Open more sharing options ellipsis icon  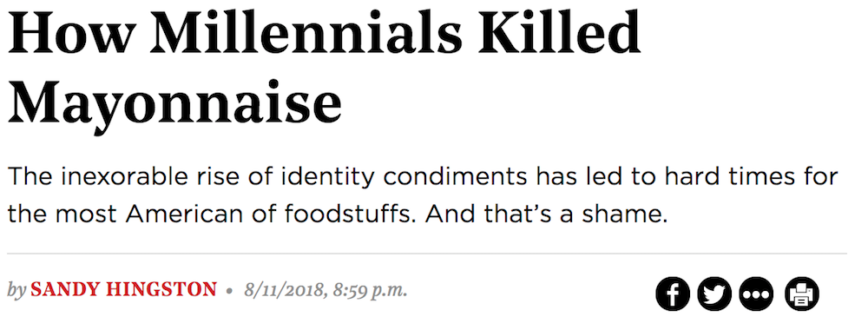coord(756,294)
